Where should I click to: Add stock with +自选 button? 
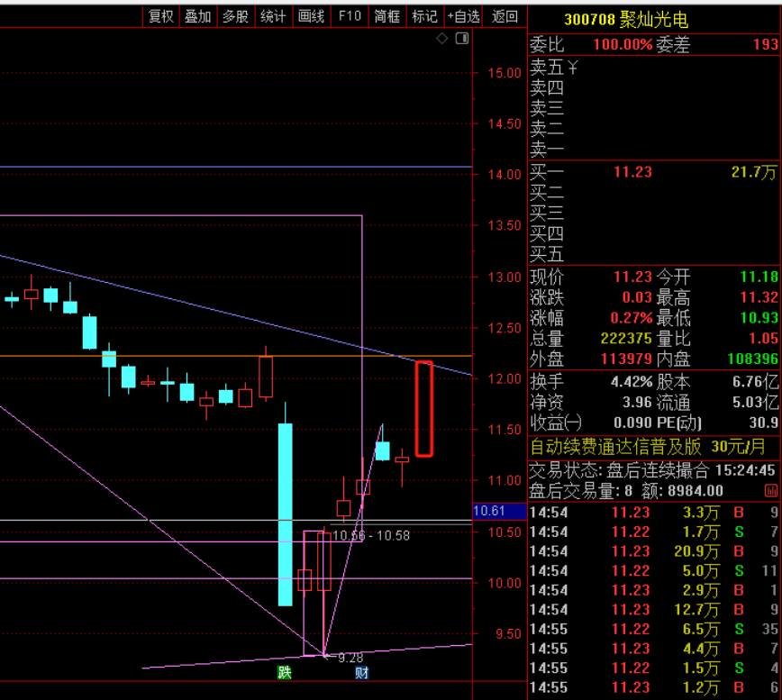coord(463,16)
